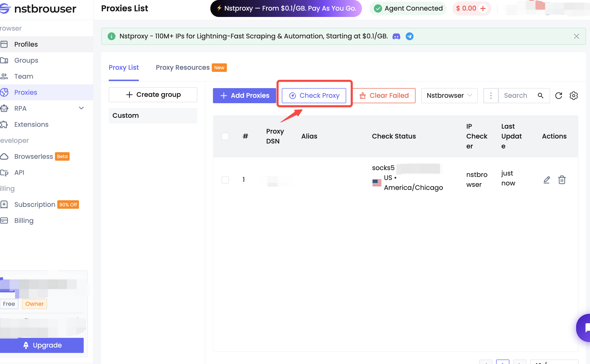Toggle the select-all header checkbox
The height and width of the screenshot is (364, 590).
(x=225, y=136)
